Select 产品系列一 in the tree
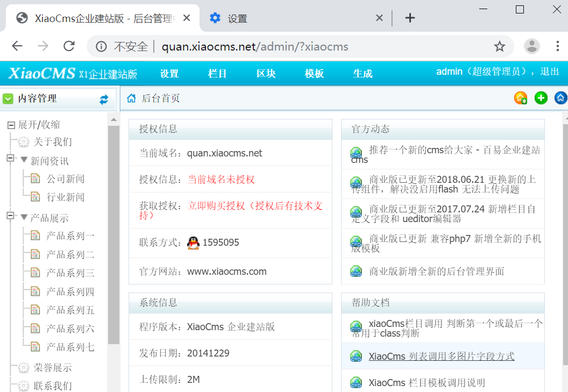 point(70,236)
